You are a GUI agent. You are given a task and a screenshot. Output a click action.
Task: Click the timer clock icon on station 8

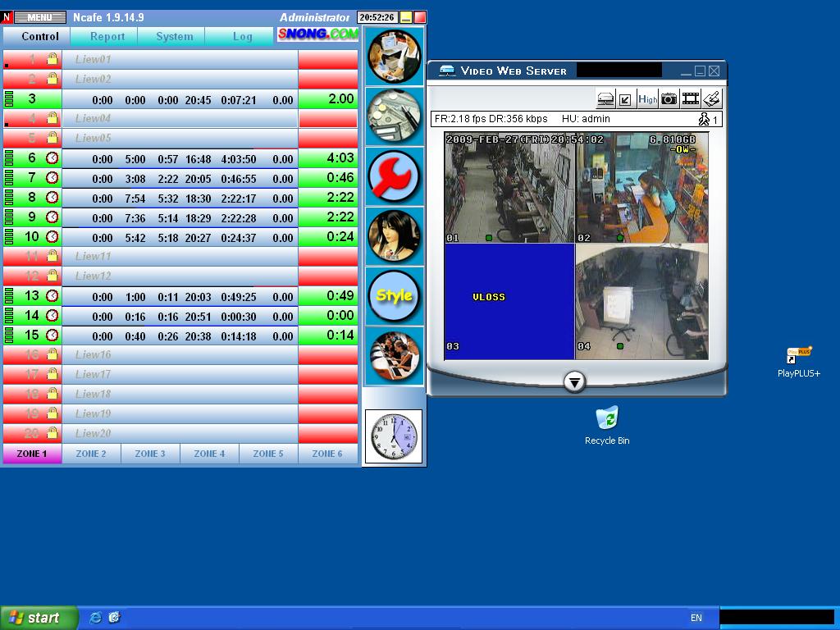pyautogui.click(x=52, y=197)
